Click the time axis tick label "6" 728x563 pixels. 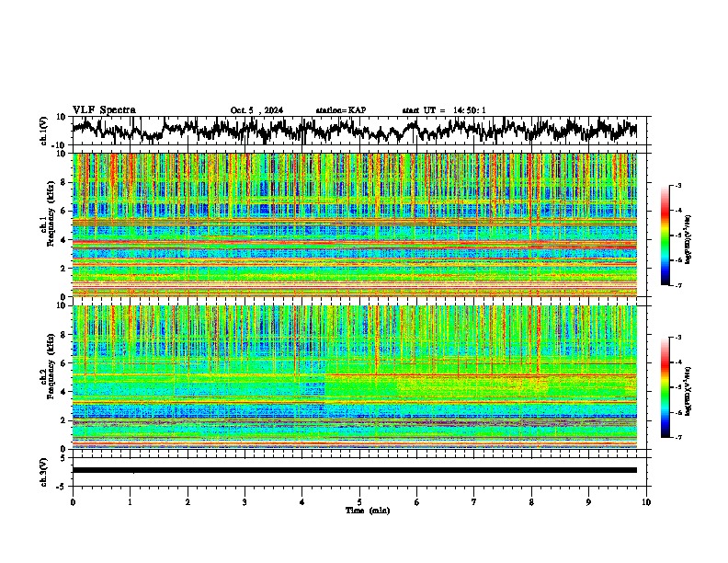[x=416, y=502]
